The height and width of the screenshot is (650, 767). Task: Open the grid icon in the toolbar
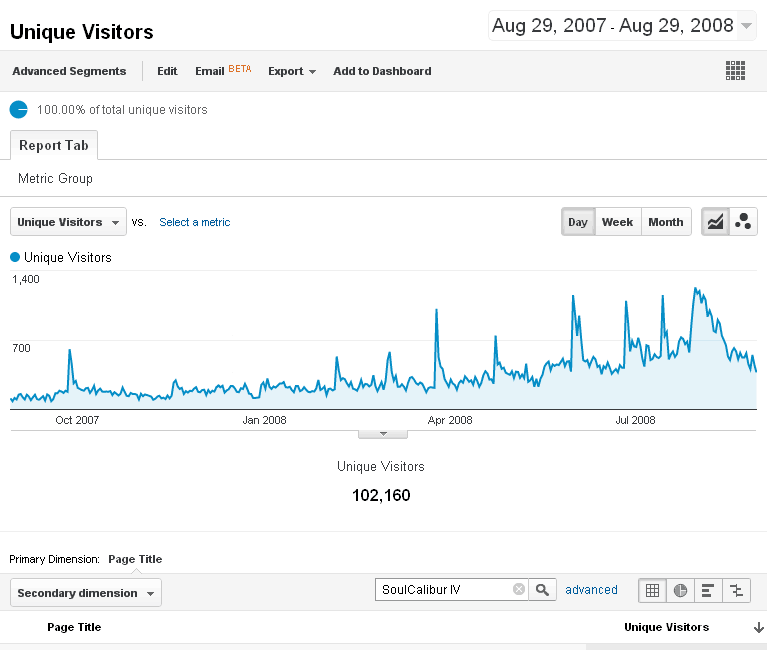click(736, 71)
